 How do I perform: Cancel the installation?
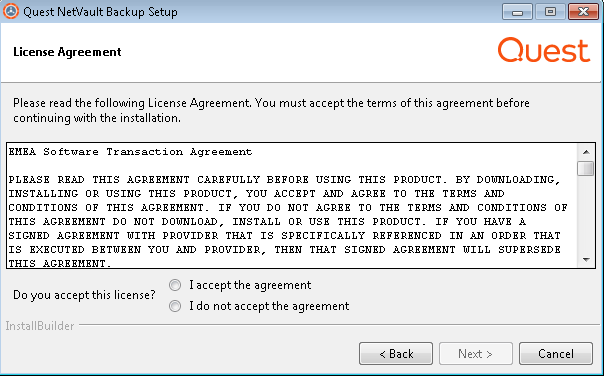coord(556,354)
